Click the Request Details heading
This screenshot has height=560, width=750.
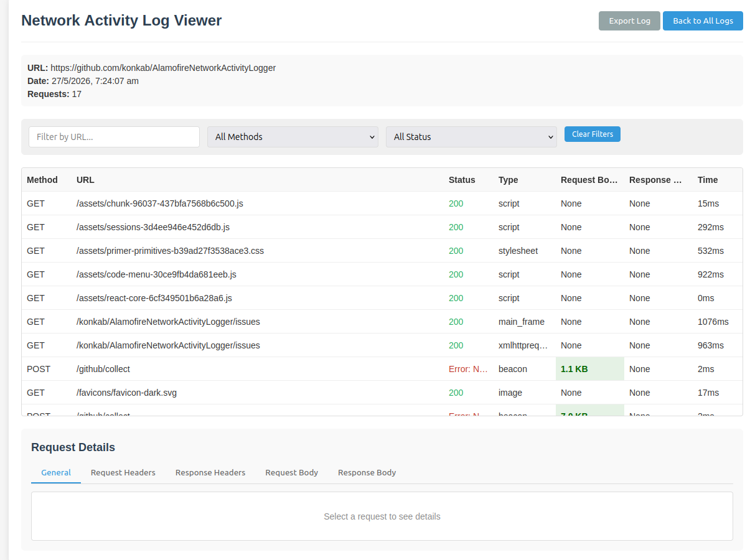coord(73,447)
